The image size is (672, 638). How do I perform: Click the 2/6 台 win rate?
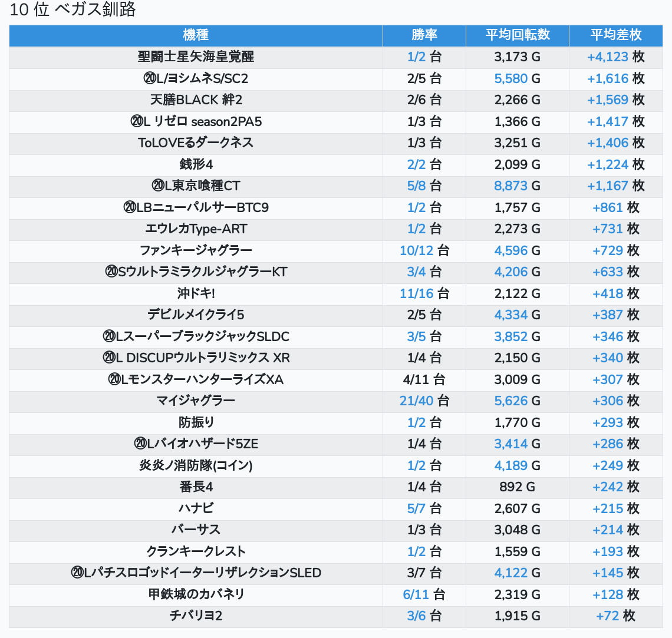point(424,100)
